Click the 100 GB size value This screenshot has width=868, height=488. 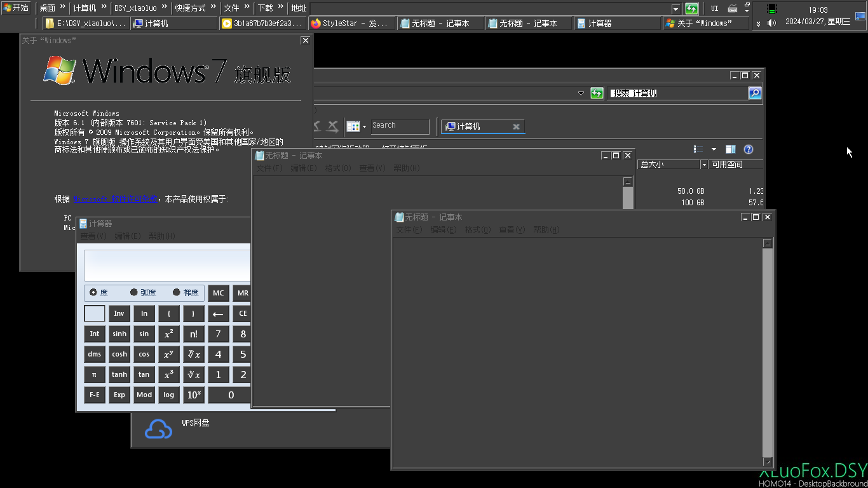693,203
